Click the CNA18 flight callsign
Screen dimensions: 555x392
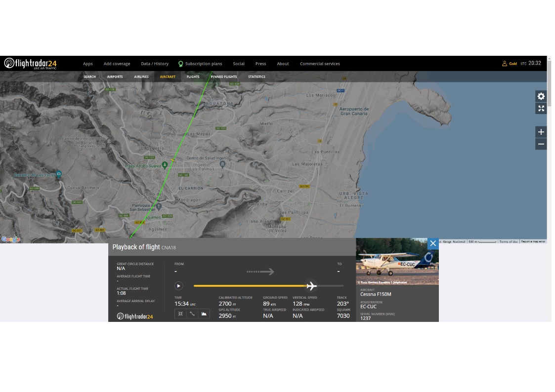(169, 247)
